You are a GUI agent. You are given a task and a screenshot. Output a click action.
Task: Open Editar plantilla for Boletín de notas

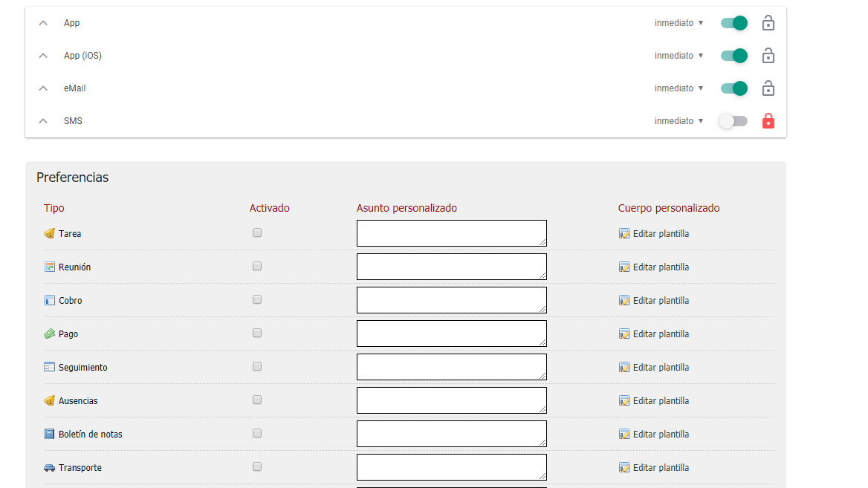coord(661,434)
